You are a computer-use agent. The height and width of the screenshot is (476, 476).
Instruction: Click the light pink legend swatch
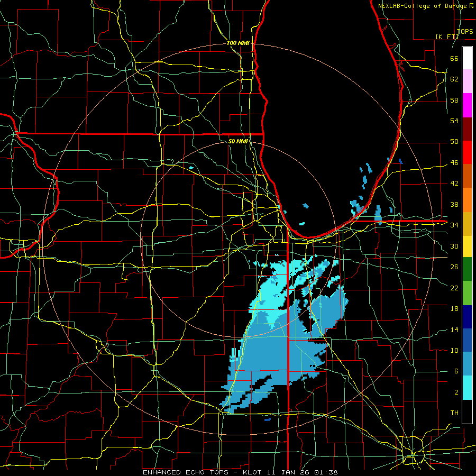[467, 81]
